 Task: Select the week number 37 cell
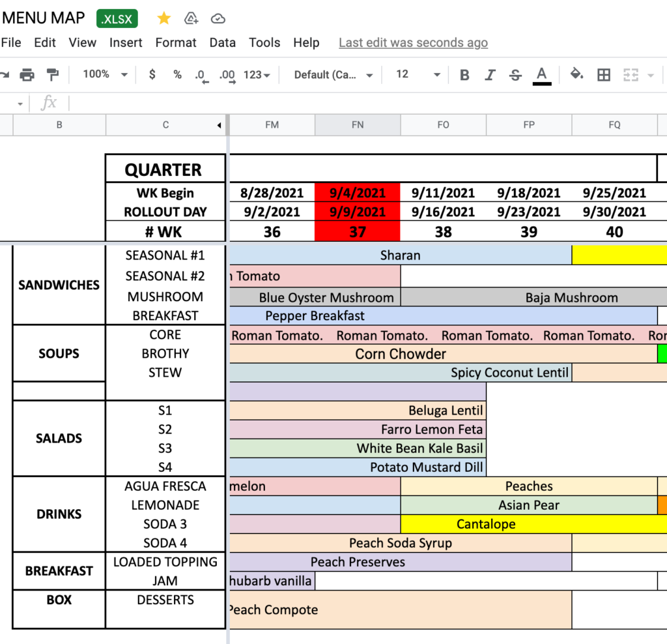coord(358,231)
